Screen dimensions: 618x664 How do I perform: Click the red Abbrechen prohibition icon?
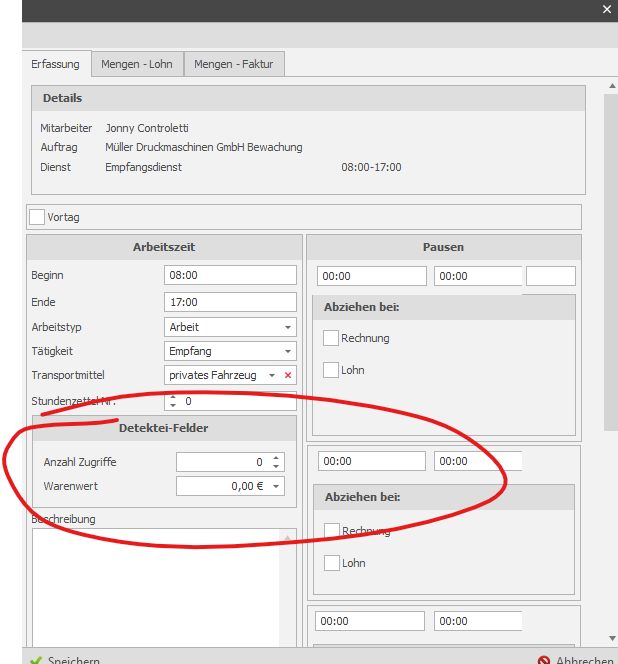[544, 660]
